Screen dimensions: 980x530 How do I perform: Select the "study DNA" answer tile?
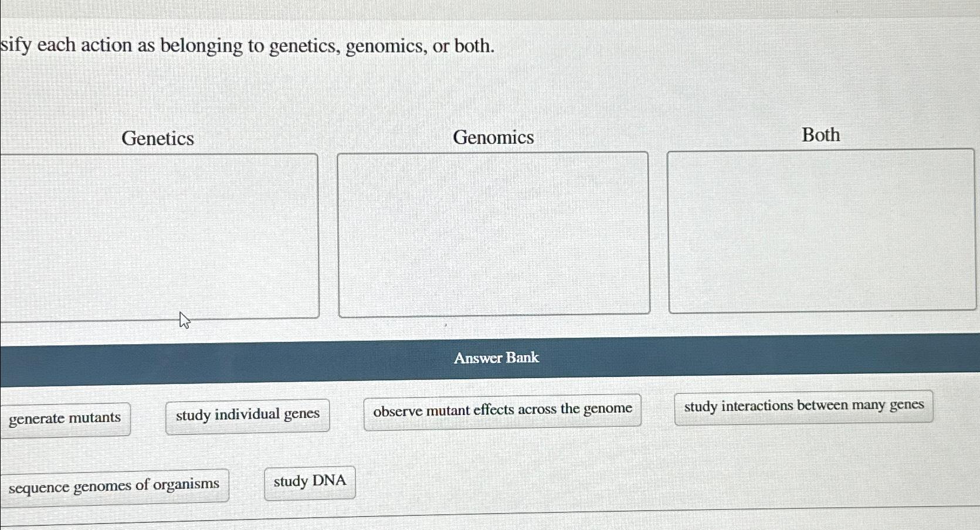tap(310, 481)
